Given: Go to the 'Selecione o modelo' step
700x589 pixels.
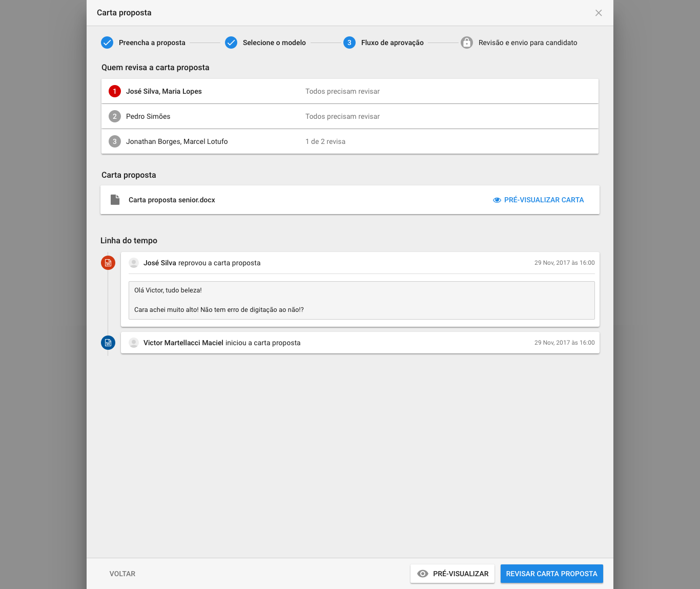Looking at the screenshot, I should [x=265, y=43].
